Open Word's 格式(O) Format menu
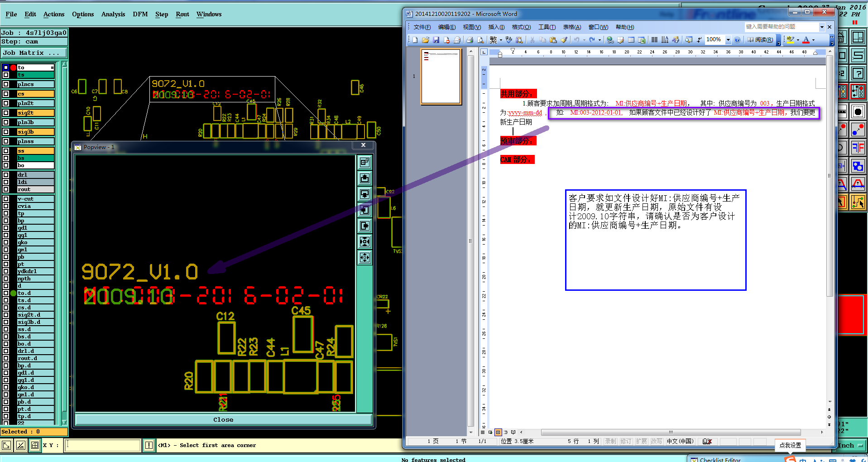The height and width of the screenshot is (462, 868). pyautogui.click(x=521, y=27)
